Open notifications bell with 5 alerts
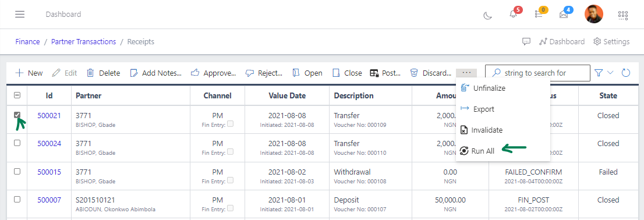Image resolution: width=644 pixels, height=220 pixels. point(513,15)
